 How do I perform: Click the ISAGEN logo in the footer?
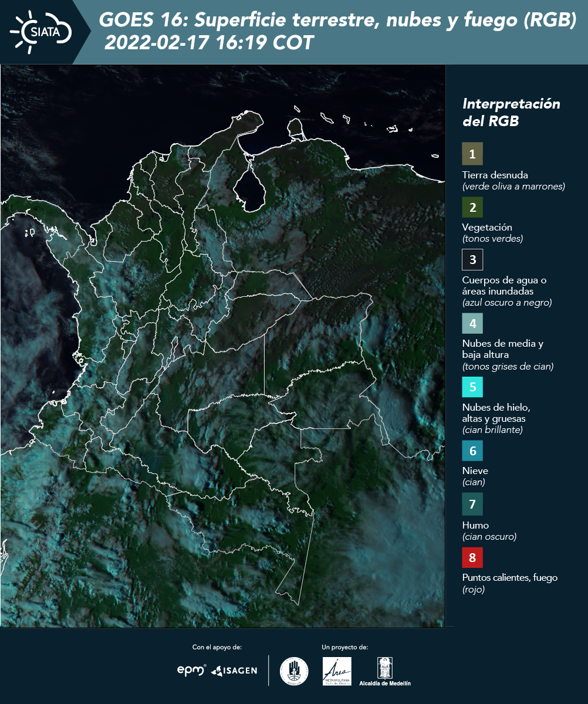tap(234, 671)
